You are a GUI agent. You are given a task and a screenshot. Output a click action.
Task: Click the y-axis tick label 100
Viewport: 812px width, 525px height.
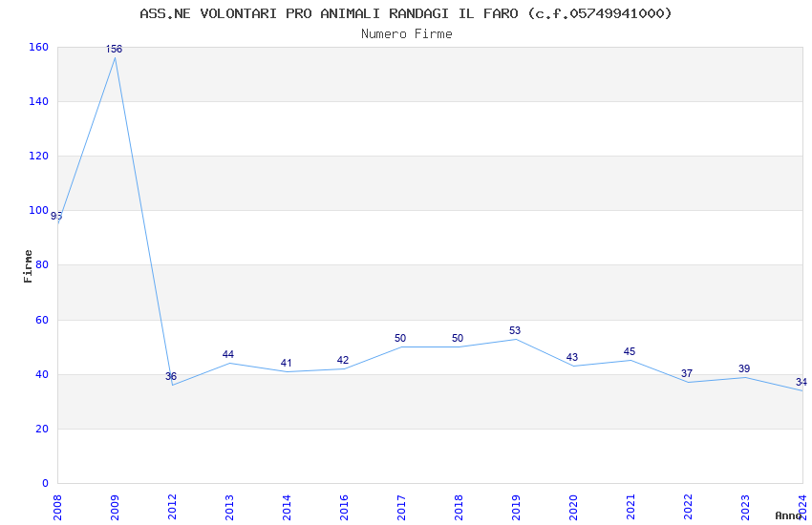click(39, 210)
